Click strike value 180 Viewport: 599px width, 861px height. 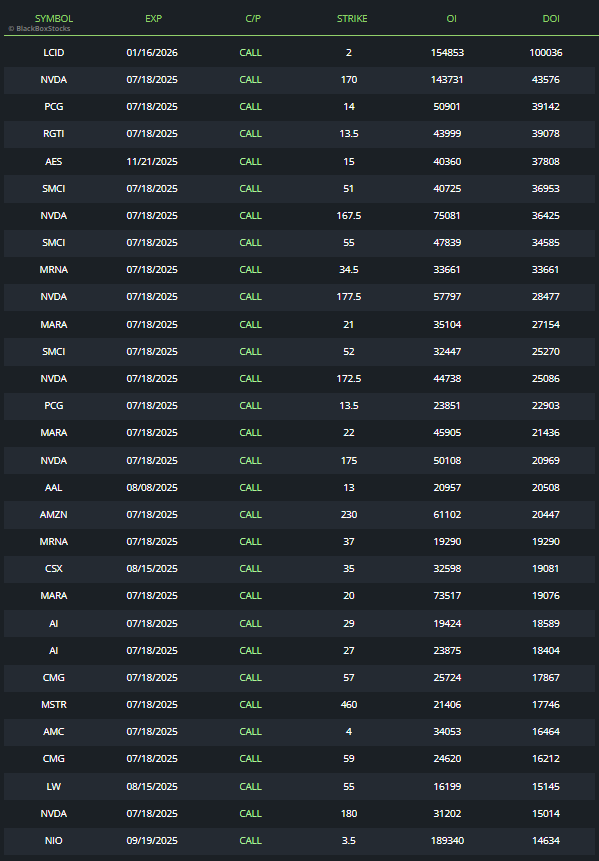(349, 813)
